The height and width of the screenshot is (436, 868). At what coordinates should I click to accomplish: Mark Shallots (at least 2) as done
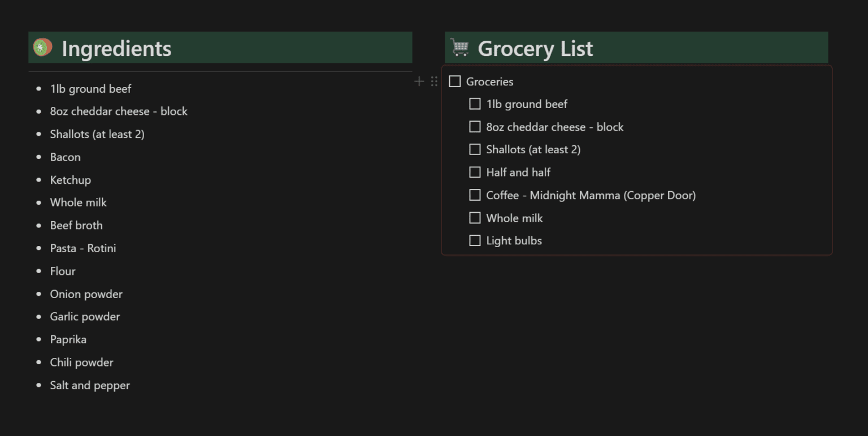click(475, 149)
